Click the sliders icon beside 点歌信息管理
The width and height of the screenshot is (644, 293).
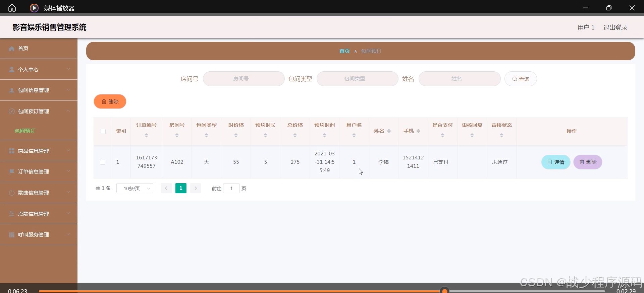12,214
